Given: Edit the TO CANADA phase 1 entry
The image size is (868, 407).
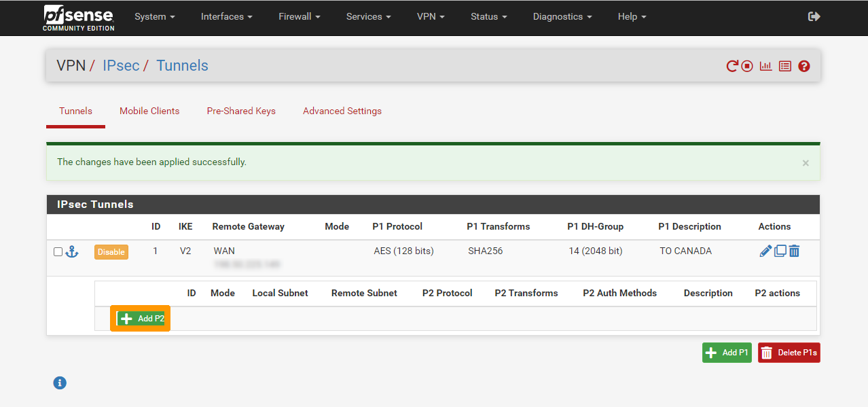Looking at the screenshot, I should click(x=765, y=251).
